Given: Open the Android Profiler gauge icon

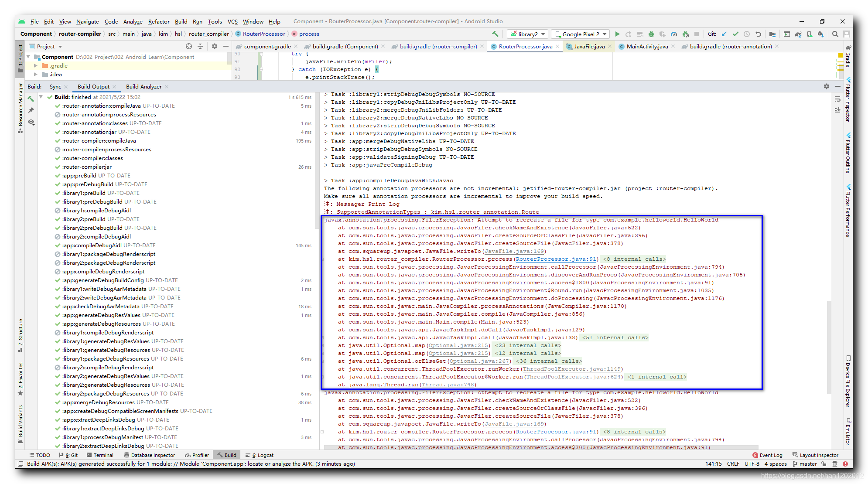Looking at the screenshot, I should [x=674, y=34].
